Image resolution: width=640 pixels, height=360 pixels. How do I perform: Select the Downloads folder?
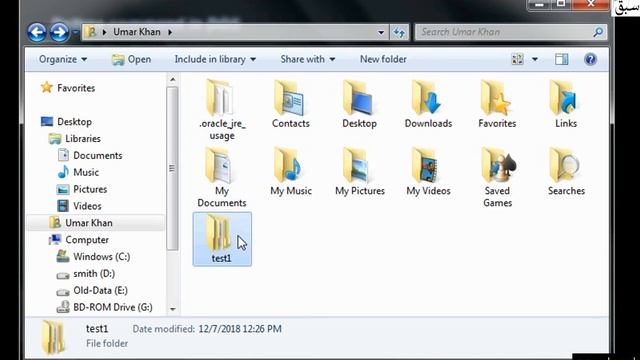[428, 104]
